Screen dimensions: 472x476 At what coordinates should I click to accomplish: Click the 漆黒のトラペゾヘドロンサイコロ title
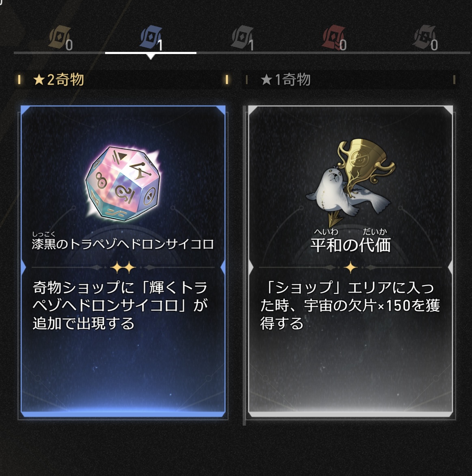click(x=123, y=244)
